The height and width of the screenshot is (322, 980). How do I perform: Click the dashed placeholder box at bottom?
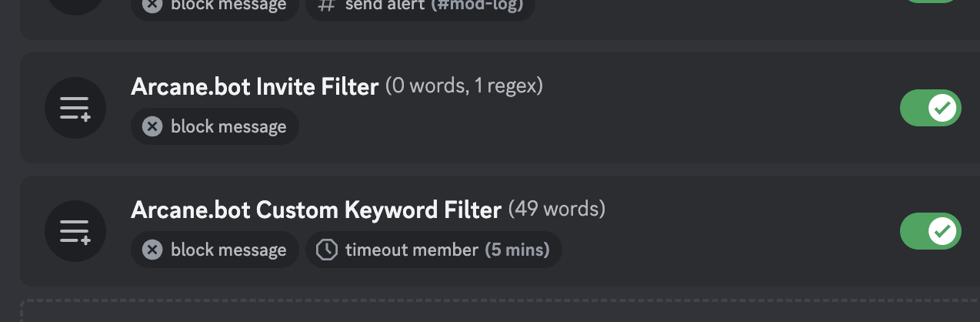click(x=500, y=311)
